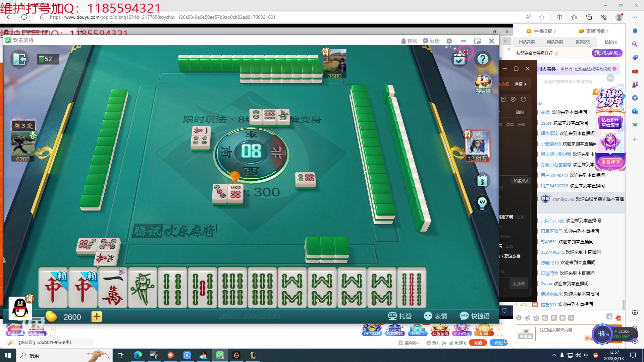
Task: Open the mahjong game settings gear
Action: pyautogui.click(x=449, y=41)
